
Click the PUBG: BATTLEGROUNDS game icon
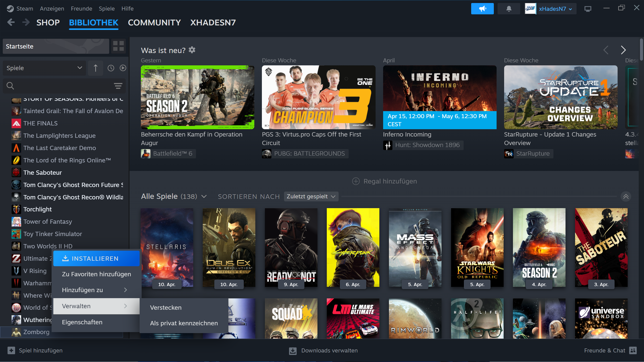coord(267,154)
